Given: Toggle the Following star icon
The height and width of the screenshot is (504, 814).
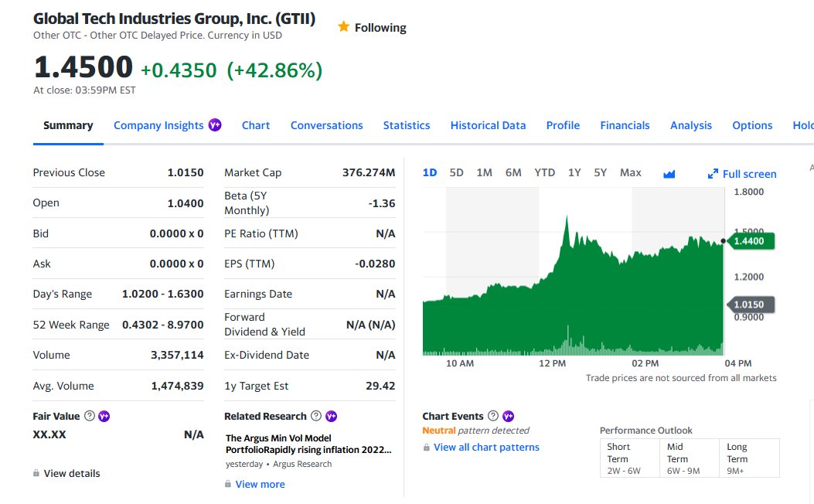Looking at the screenshot, I should pos(343,26).
